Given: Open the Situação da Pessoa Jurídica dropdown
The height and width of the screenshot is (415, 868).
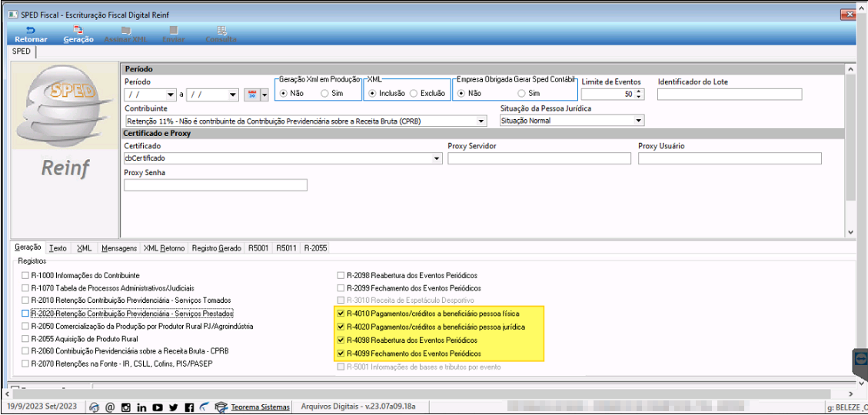Looking at the screenshot, I should 638,120.
